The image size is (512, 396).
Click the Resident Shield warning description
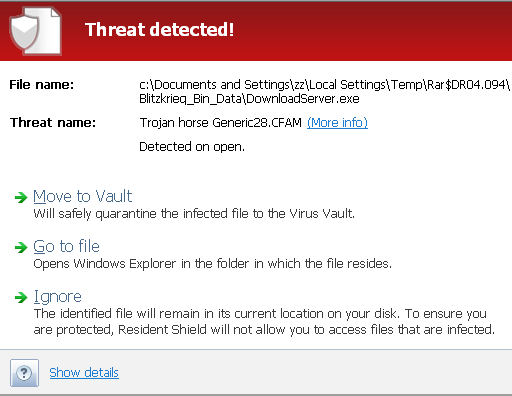pyautogui.click(x=264, y=322)
